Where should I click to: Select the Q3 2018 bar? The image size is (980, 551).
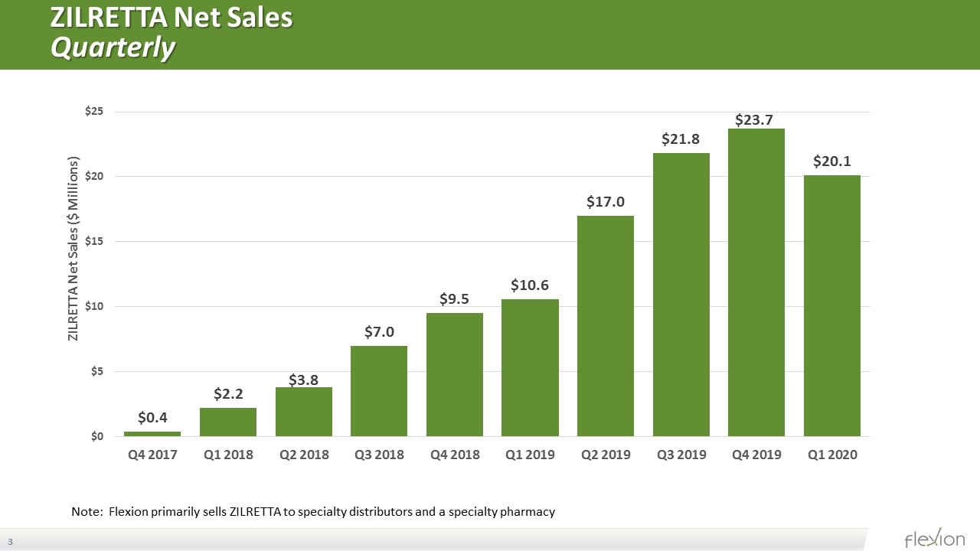click(x=379, y=391)
